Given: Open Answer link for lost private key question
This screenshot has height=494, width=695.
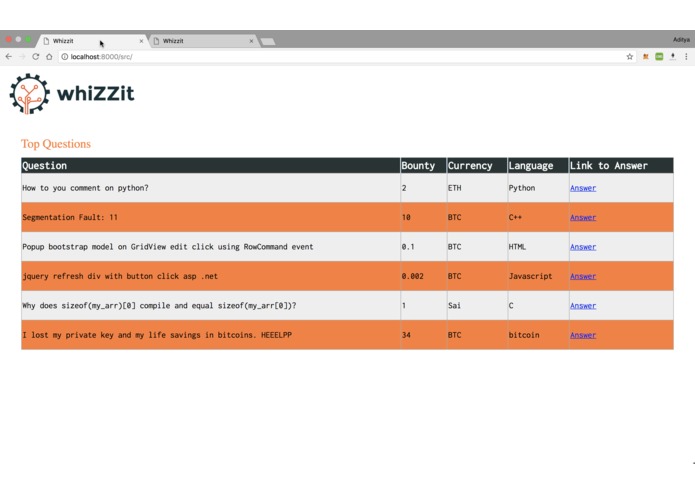Looking at the screenshot, I should [x=583, y=335].
